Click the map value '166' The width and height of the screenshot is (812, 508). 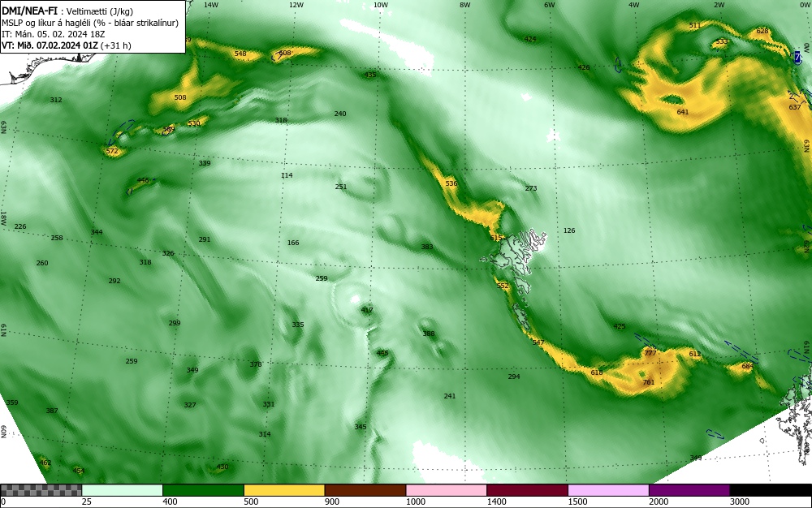(x=293, y=243)
